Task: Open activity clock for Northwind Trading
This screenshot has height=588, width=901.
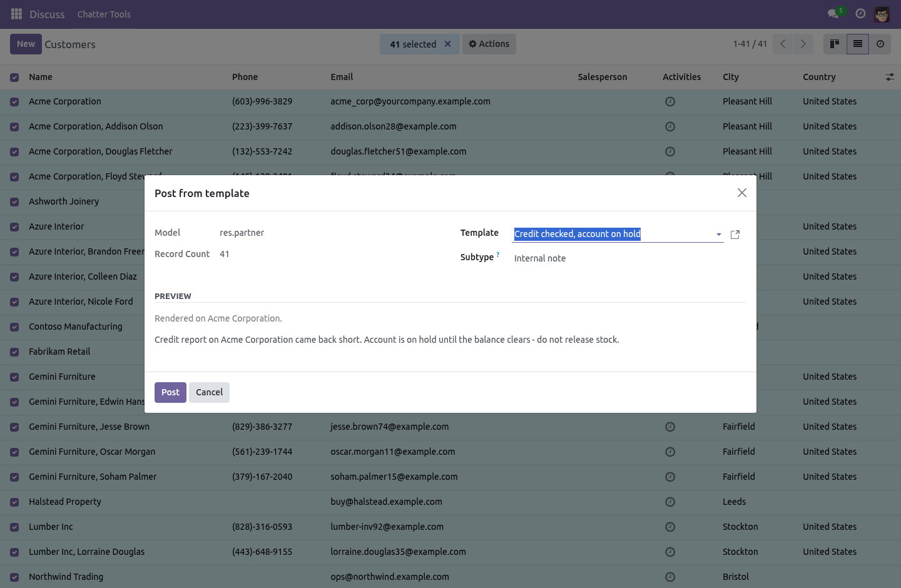Action: [x=670, y=577]
